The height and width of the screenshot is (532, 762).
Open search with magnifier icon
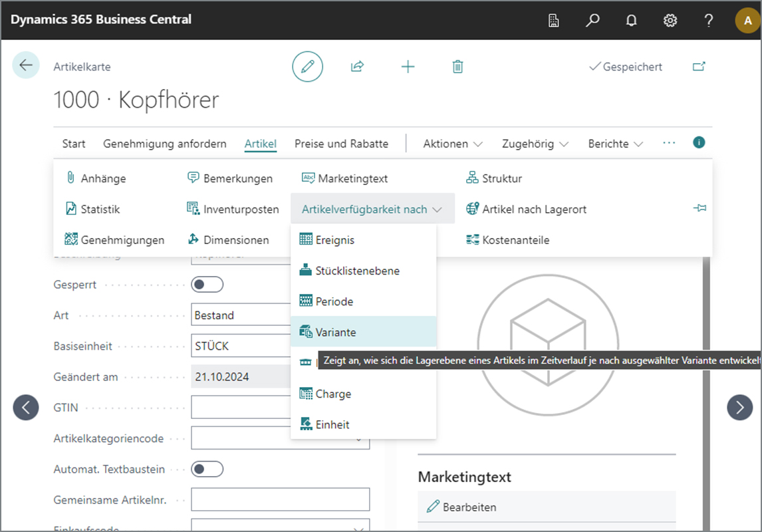tap(592, 21)
